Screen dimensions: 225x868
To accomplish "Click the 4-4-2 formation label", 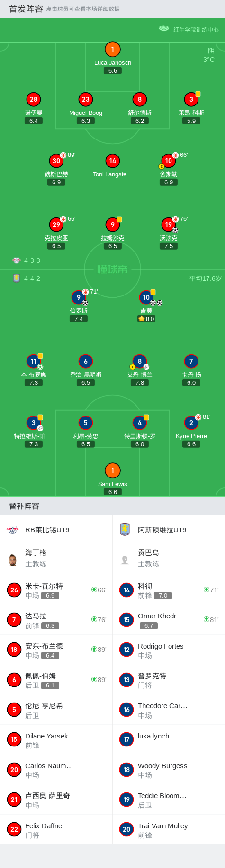I will click(x=32, y=278).
